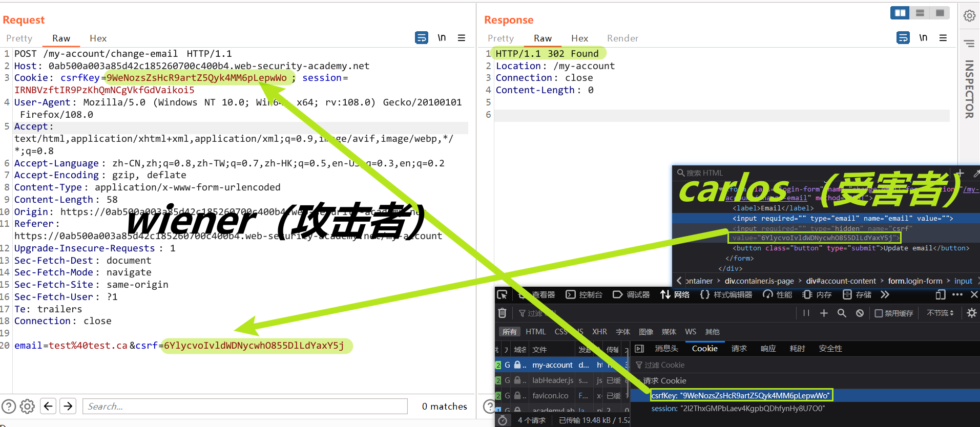Click the search magnifier icon in devtools

tap(842, 313)
